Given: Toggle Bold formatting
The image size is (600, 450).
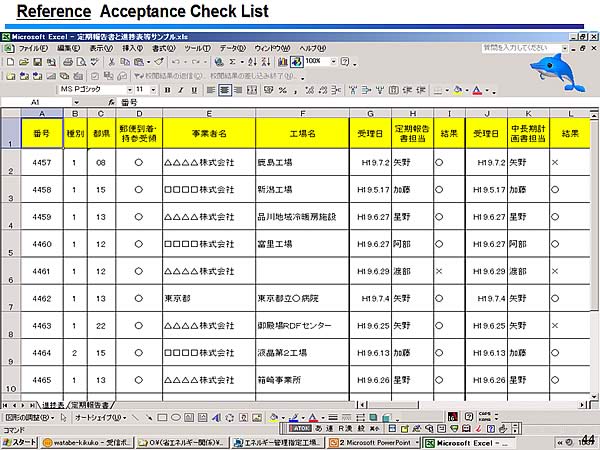Looking at the screenshot, I should (x=167, y=90).
